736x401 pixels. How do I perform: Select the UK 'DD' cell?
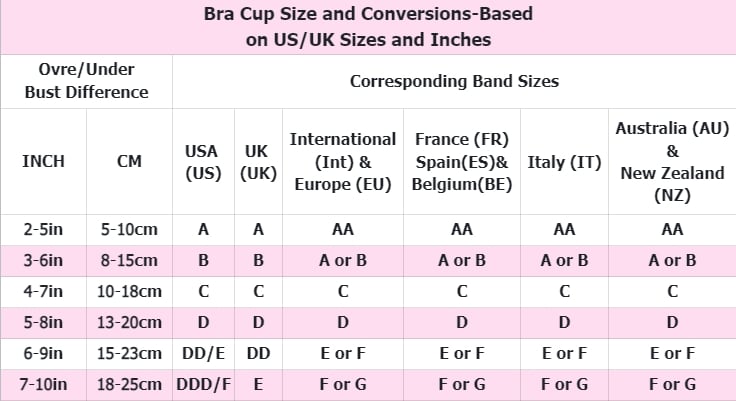click(x=258, y=354)
